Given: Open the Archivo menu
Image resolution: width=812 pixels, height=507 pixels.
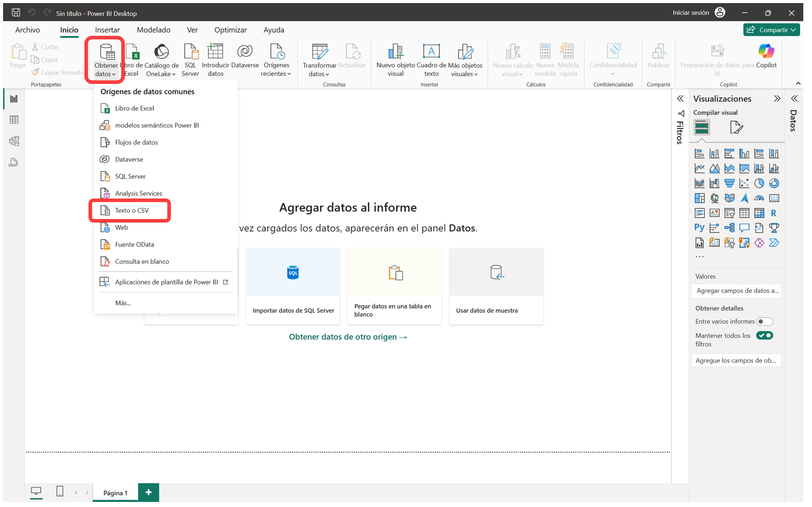Looking at the screenshot, I should [x=28, y=30].
